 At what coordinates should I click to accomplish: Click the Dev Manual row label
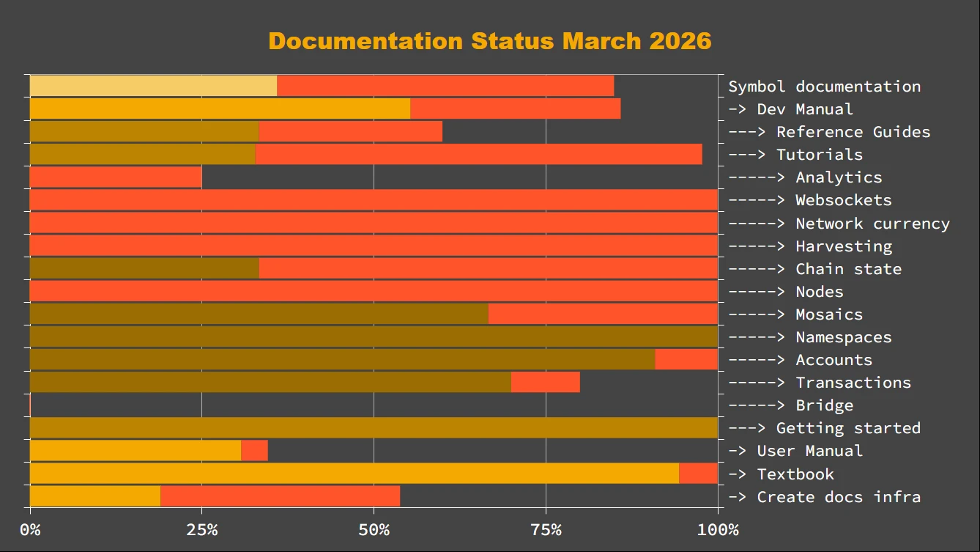[x=805, y=109]
